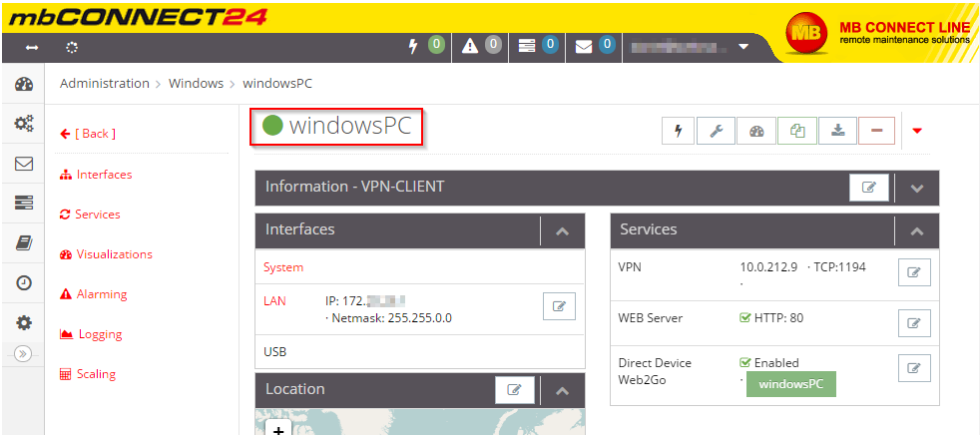The image size is (980, 435).
Task: Edit the LAN interface settings
Action: (560, 306)
